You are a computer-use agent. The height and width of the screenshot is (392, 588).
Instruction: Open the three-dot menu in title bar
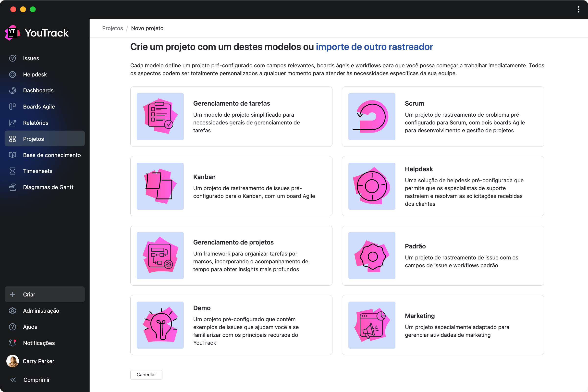point(578,10)
